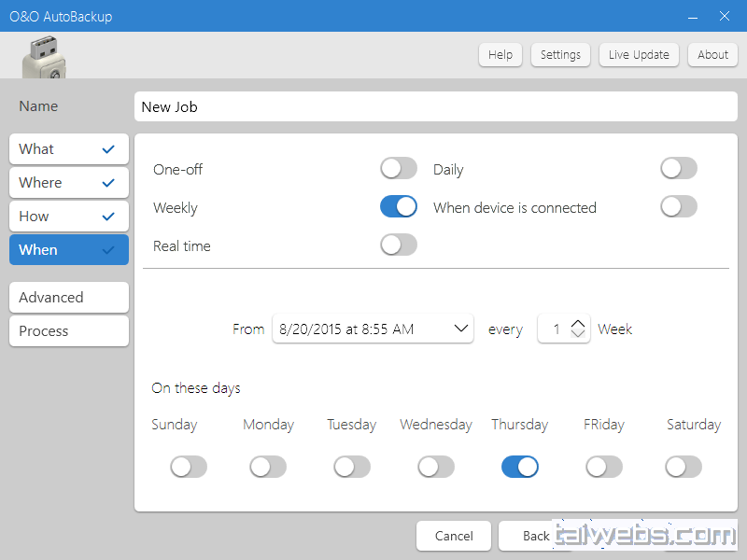747x560 pixels.
Task: Enable When device is connected toggle
Action: point(678,207)
